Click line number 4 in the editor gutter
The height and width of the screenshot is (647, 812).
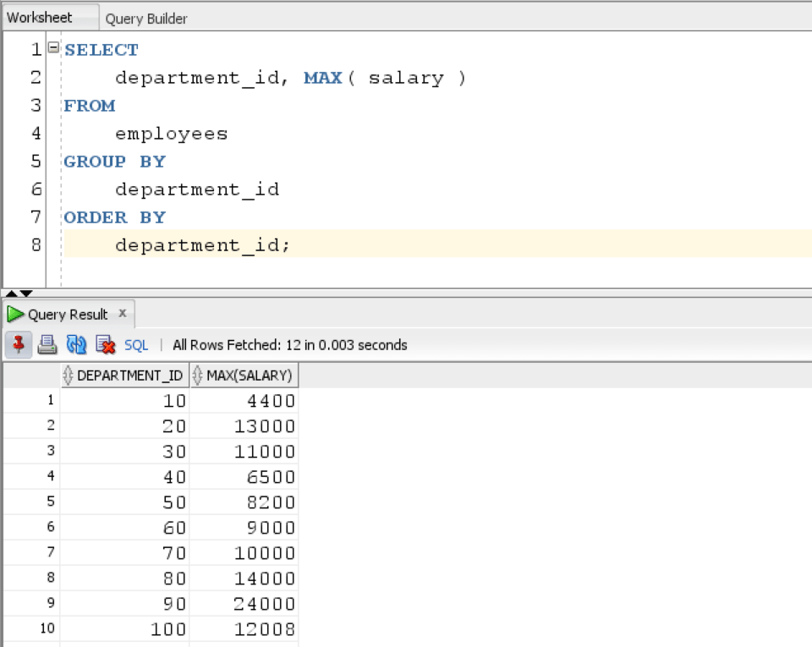point(36,133)
